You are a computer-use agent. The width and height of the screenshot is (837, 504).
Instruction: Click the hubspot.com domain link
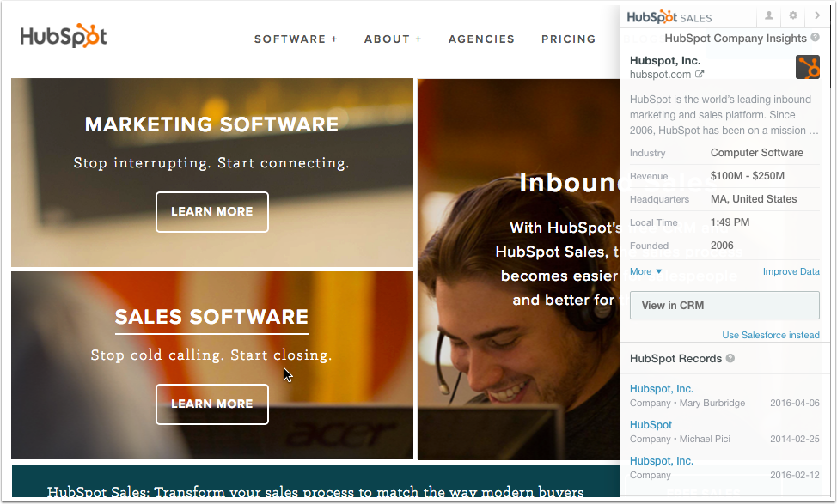click(660, 75)
